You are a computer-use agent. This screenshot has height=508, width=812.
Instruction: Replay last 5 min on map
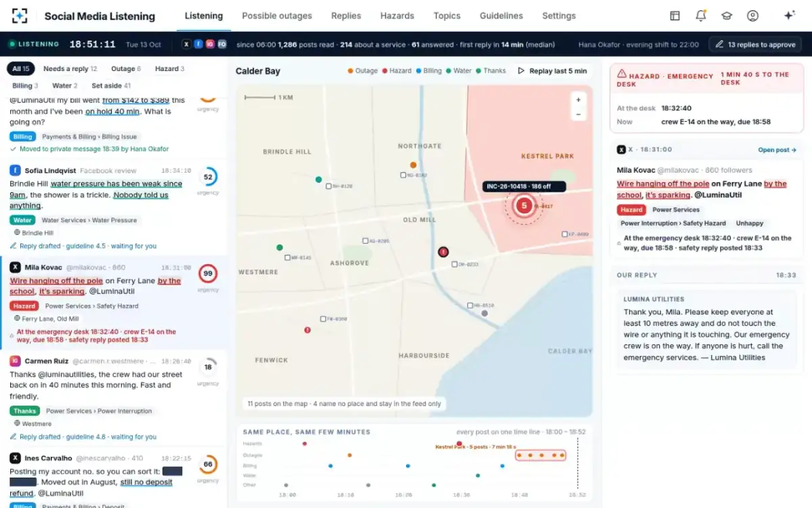point(552,70)
